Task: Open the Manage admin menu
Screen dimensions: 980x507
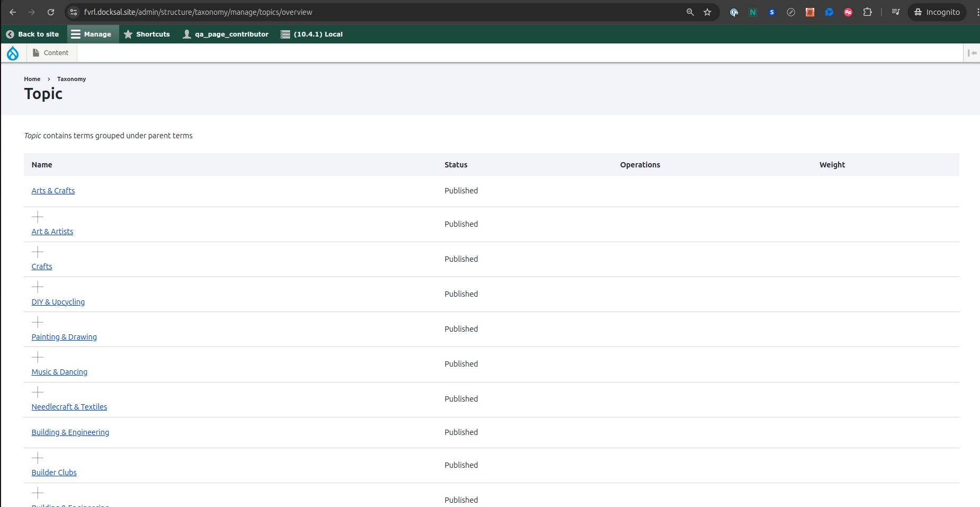Action: (93, 34)
